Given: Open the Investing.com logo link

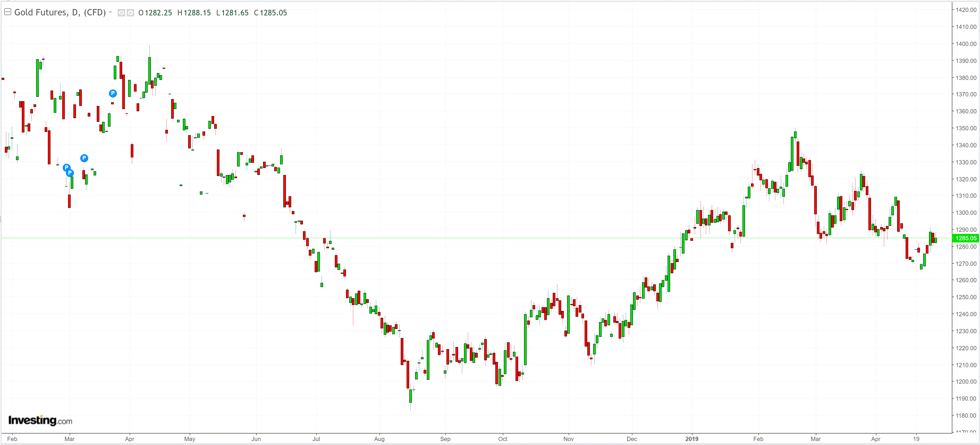Looking at the screenshot, I should 40,420.
